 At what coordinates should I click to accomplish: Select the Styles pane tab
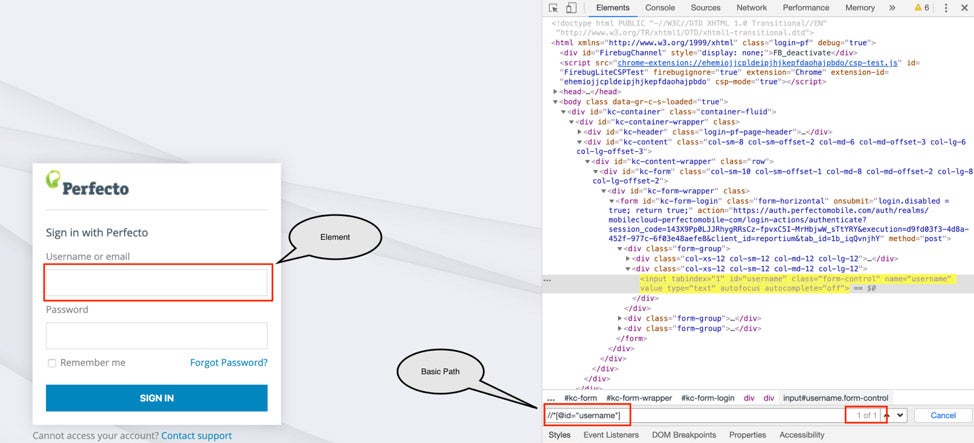(560, 435)
